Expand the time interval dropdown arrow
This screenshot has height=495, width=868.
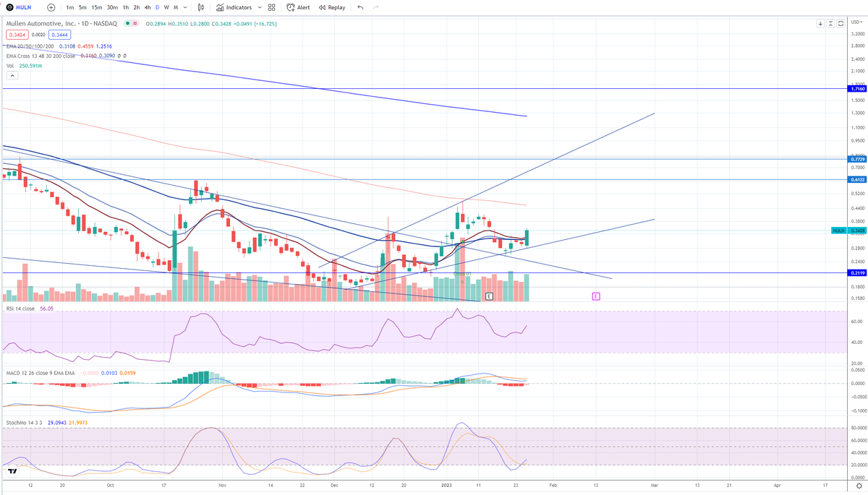186,7
